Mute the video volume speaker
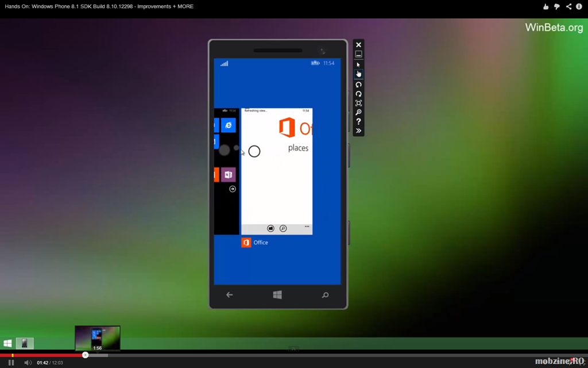Screen dimensions: 588x368 [28, 363]
